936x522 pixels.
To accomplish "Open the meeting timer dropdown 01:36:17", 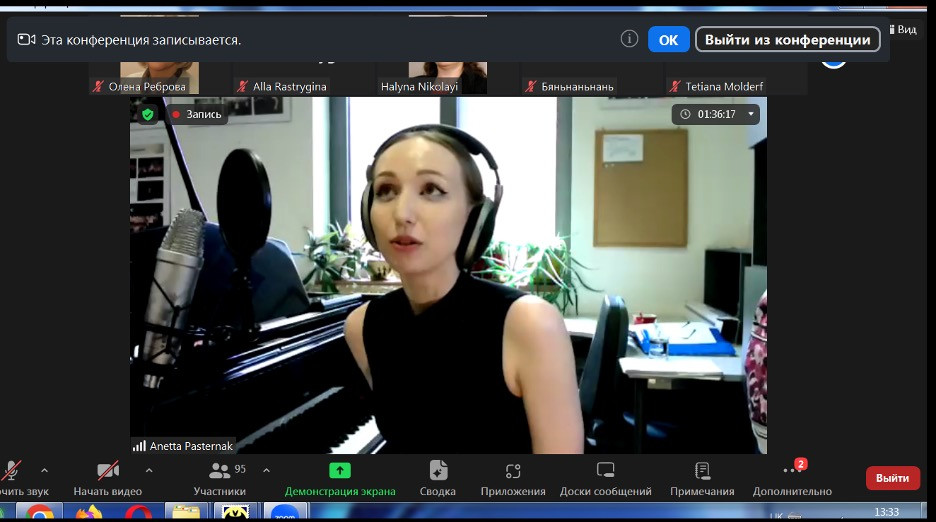I will [x=715, y=114].
